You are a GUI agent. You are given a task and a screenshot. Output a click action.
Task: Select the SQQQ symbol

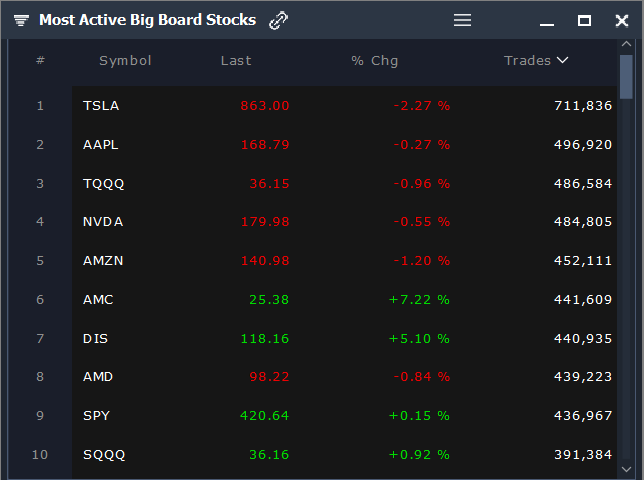pyautogui.click(x=104, y=455)
